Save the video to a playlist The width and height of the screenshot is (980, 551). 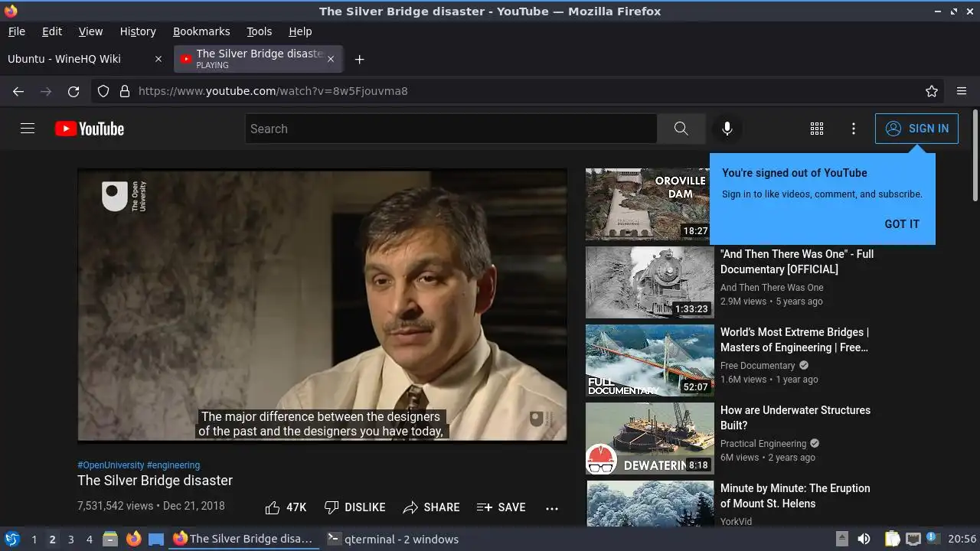501,507
